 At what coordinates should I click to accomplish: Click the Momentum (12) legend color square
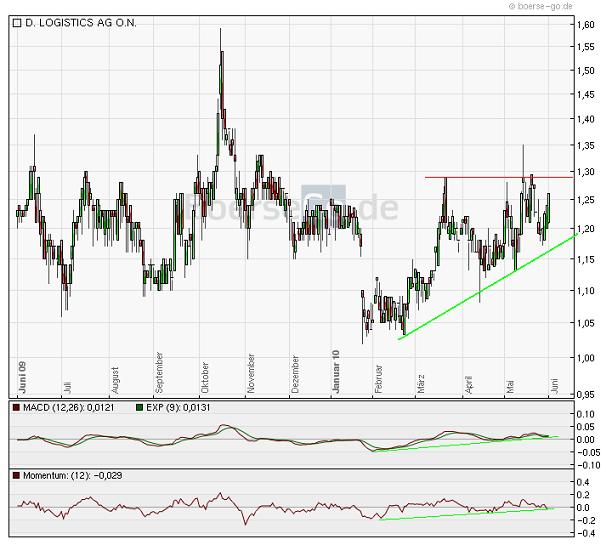[x=16, y=476]
